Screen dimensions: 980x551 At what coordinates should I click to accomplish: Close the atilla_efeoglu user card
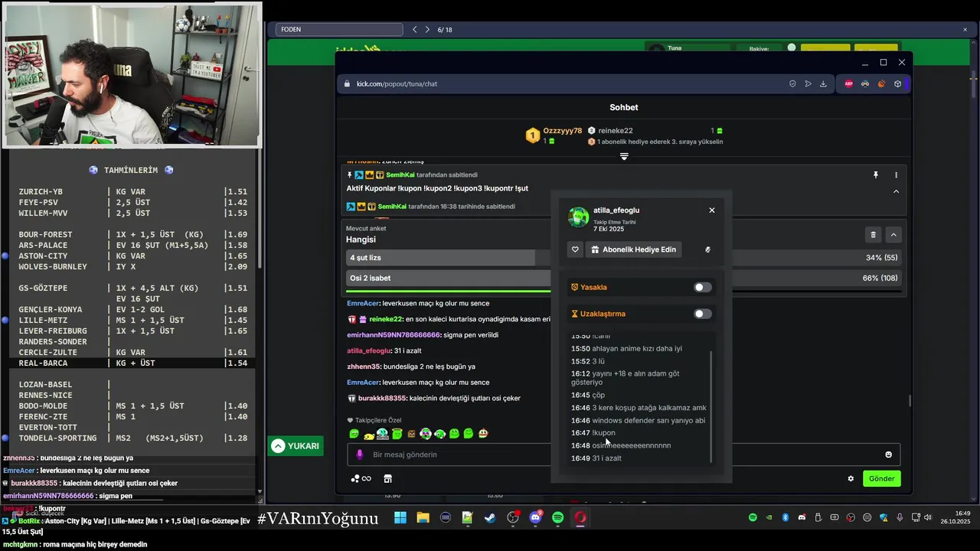[711, 210]
